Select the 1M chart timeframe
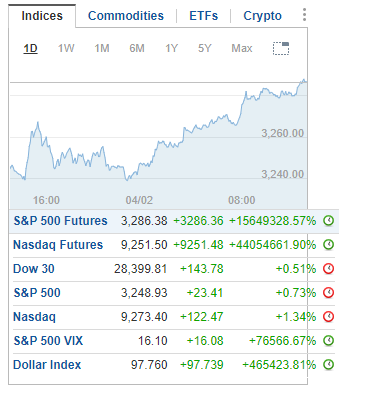Viewport: 366px width, 395px height. click(102, 48)
